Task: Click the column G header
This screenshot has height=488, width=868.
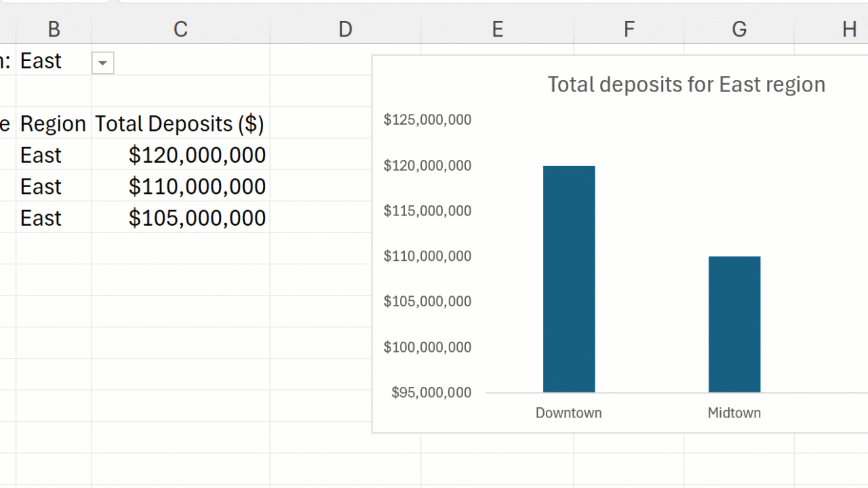Action: 739,29
